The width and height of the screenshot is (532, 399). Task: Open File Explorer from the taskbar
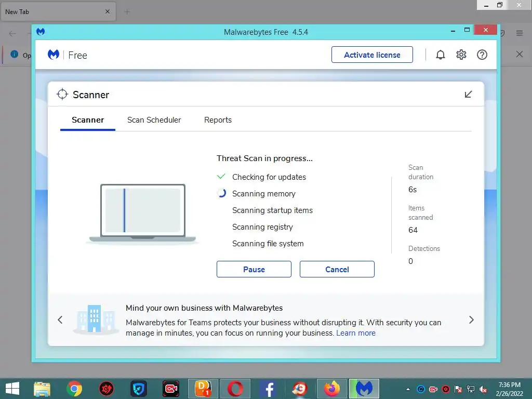coord(42,389)
